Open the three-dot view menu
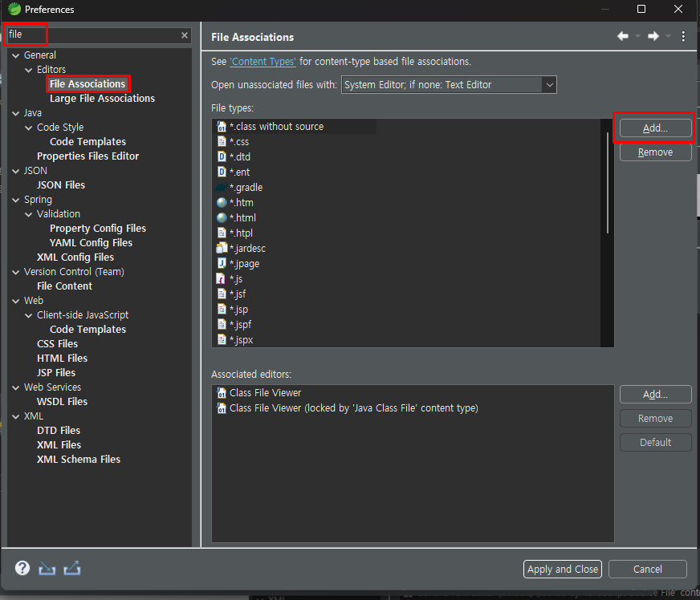 (x=683, y=36)
